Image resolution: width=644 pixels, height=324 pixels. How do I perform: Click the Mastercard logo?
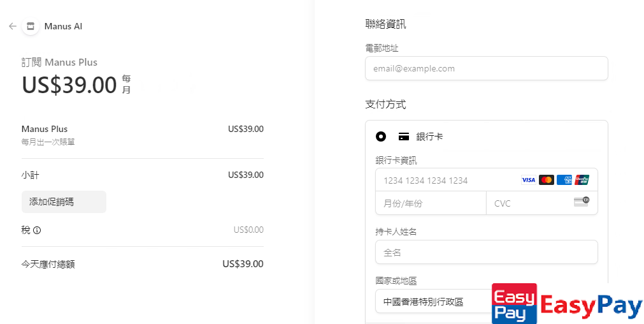pos(546,180)
